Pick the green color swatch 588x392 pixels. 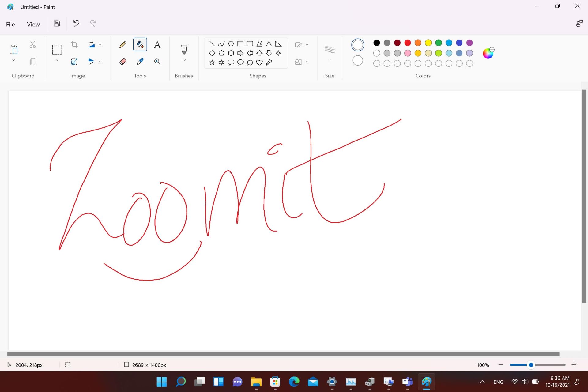click(439, 43)
